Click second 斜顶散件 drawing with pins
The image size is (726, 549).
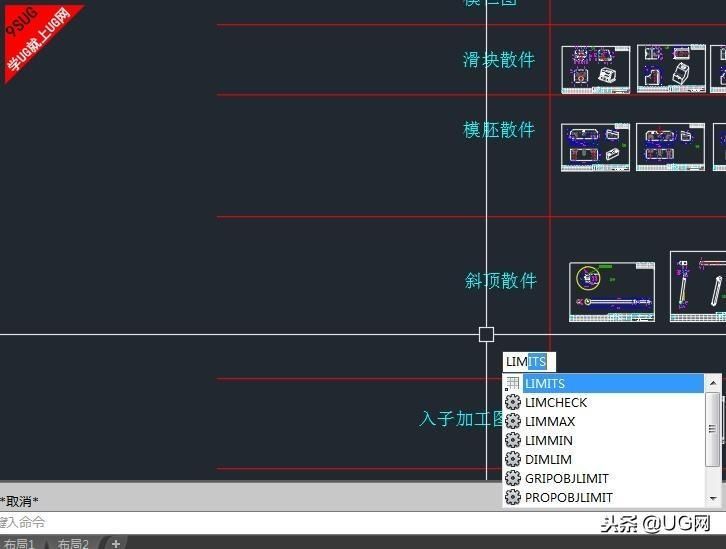tap(698, 287)
